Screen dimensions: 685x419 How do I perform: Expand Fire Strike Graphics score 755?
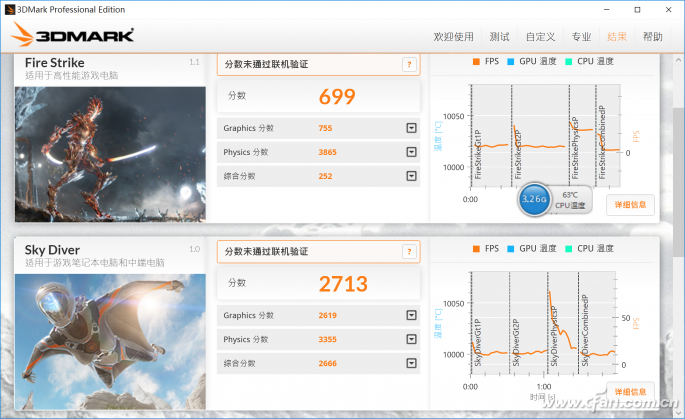pos(411,128)
